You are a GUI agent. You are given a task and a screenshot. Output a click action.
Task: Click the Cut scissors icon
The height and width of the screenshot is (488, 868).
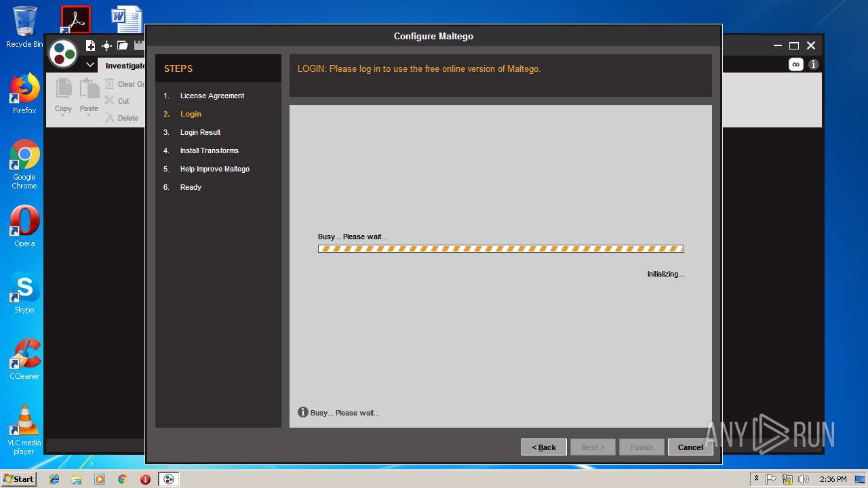(110, 100)
